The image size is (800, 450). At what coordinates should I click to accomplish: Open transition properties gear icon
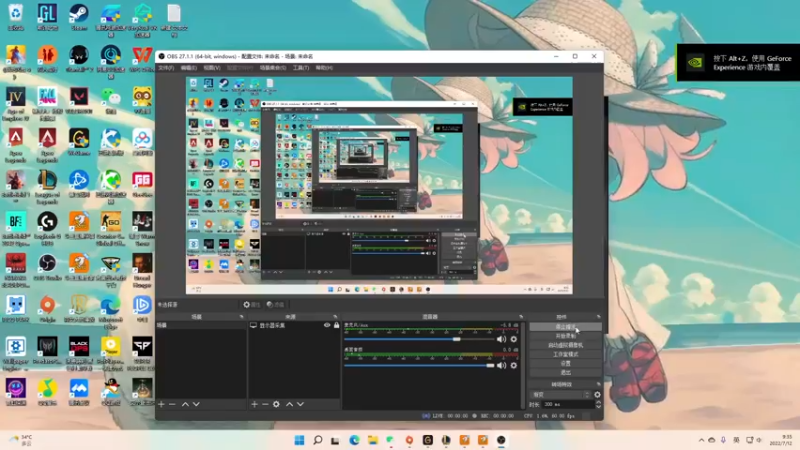pos(597,394)
